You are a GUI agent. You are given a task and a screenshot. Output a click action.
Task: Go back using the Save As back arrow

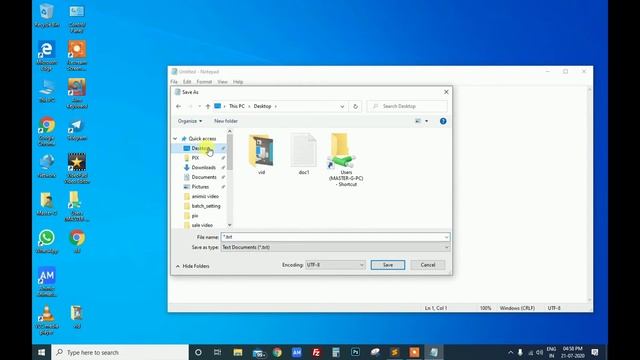(x=178, y=106)
